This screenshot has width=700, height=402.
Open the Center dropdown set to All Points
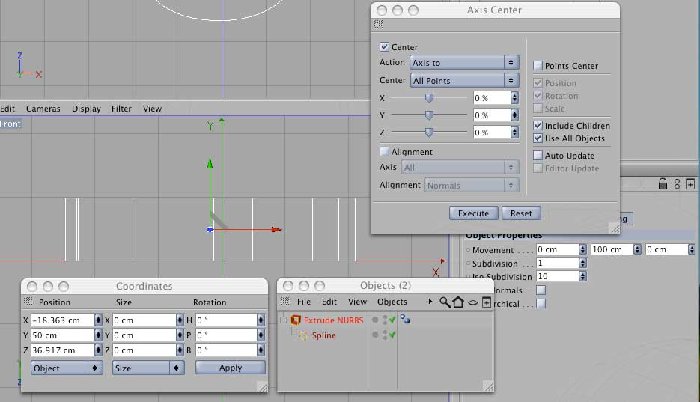click(x=464, y=80)
